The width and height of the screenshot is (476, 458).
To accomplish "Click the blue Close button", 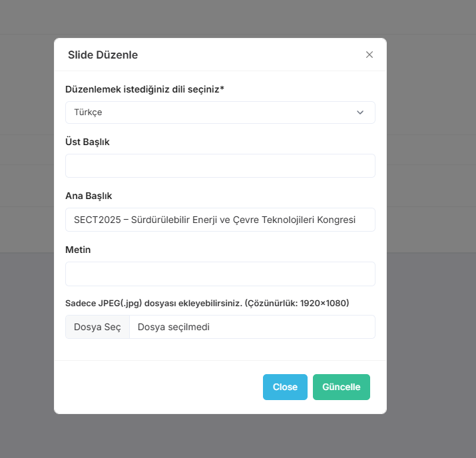I will pos(285,387).
